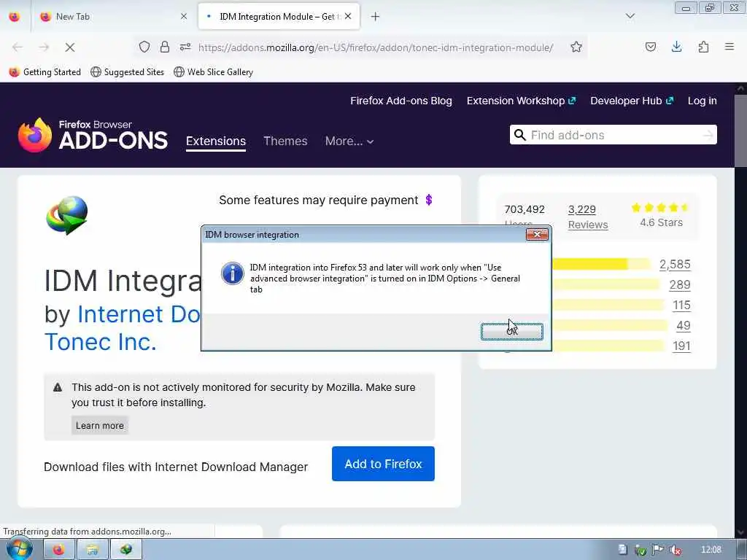Stop loading the page with the X icon

coord(70,47)
